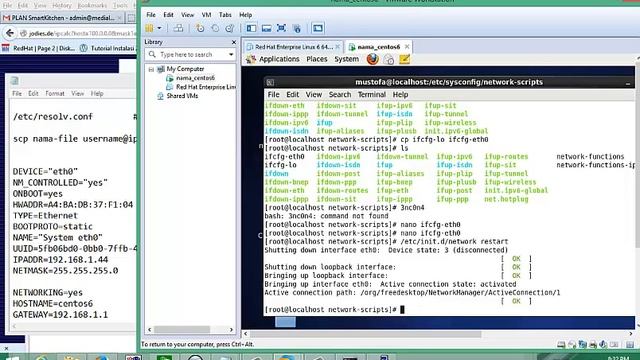Open RedHat Page 2 bookmark
Viewport: 640px width, 360px height.
[x=38, y=48]
